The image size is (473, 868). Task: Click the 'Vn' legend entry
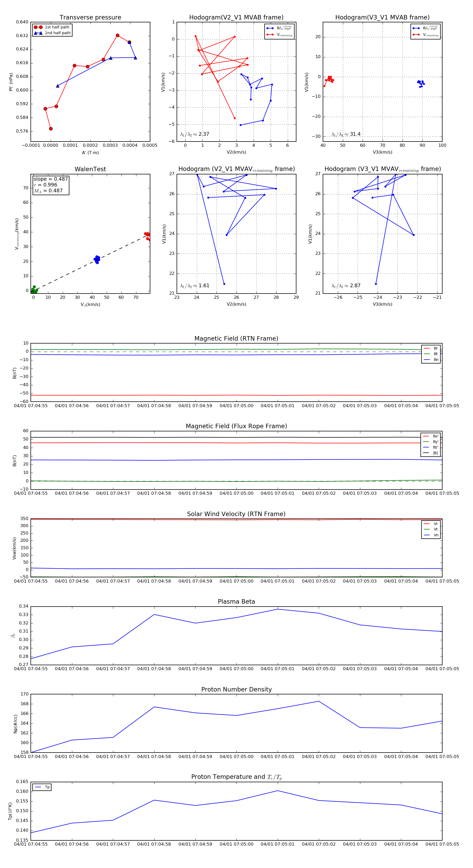431,535
